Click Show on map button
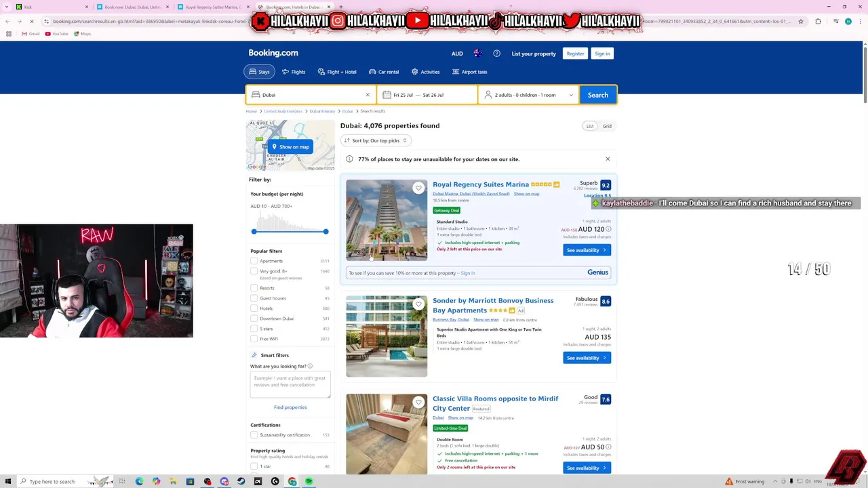The height and width of the screenshot is (488, 868). pos(290,147)
